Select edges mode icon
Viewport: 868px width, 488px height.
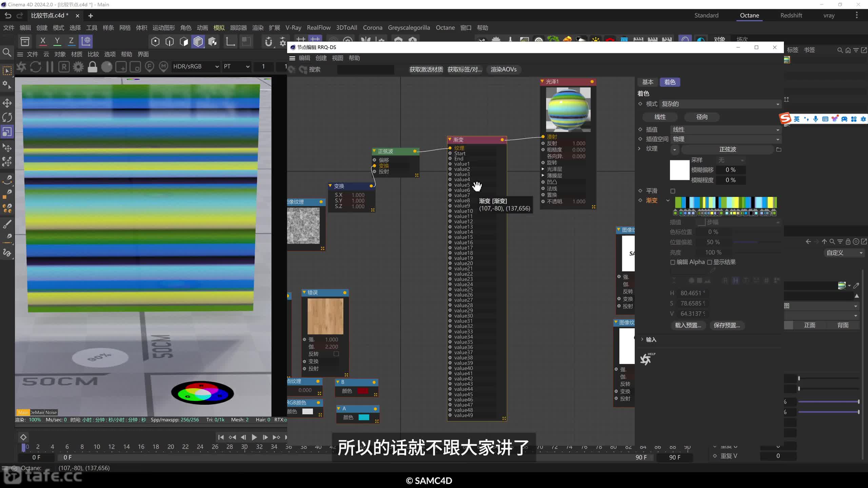click(170, 41)
